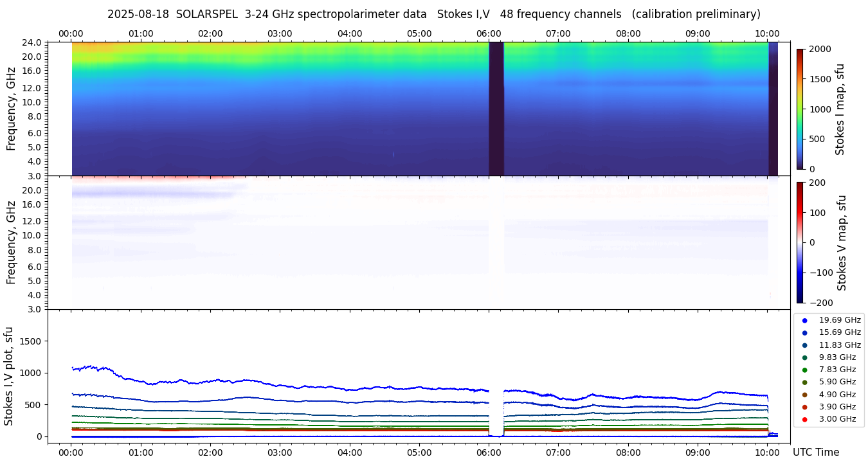Click the 3.90 GHz legend entry label

click(839, 407)
